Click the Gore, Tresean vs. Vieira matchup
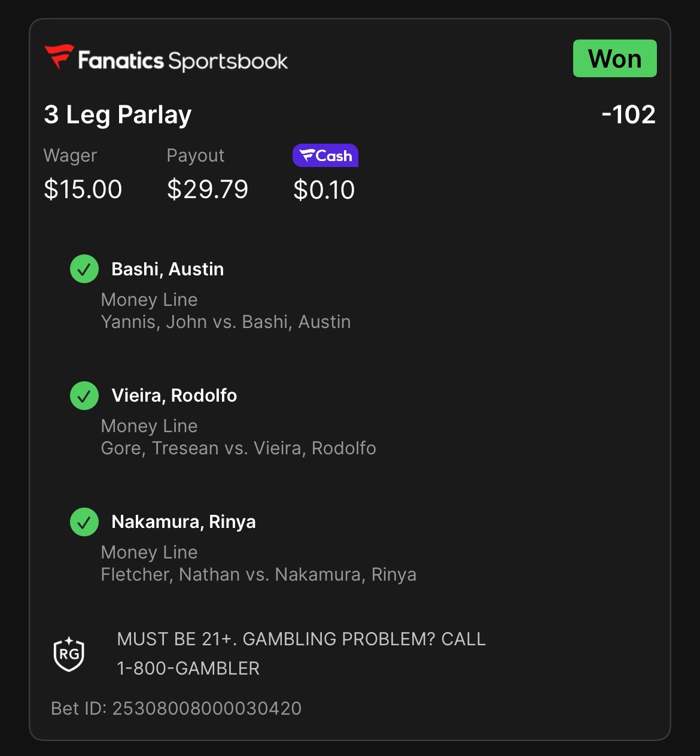Image resolution: width=700 pixels, height=756 pixels. [x=239, y=448]
